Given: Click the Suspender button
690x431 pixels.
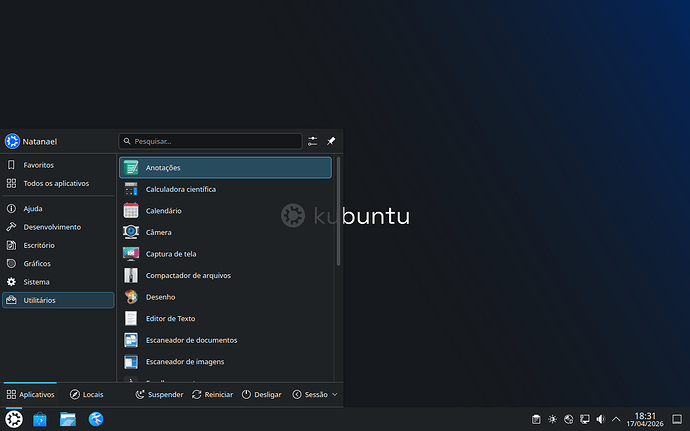Looking at the screenshot, I should [159, 394].
